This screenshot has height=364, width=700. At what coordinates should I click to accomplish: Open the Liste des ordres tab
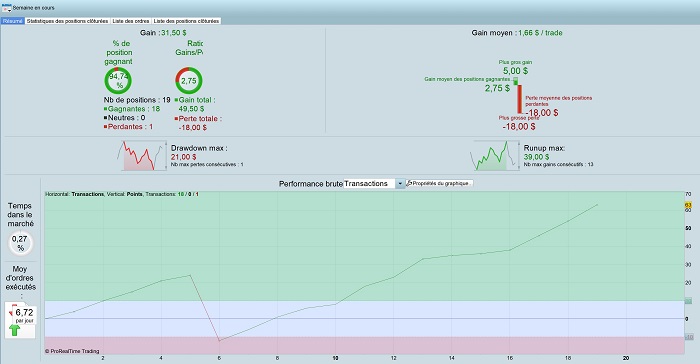coord(131,21)
